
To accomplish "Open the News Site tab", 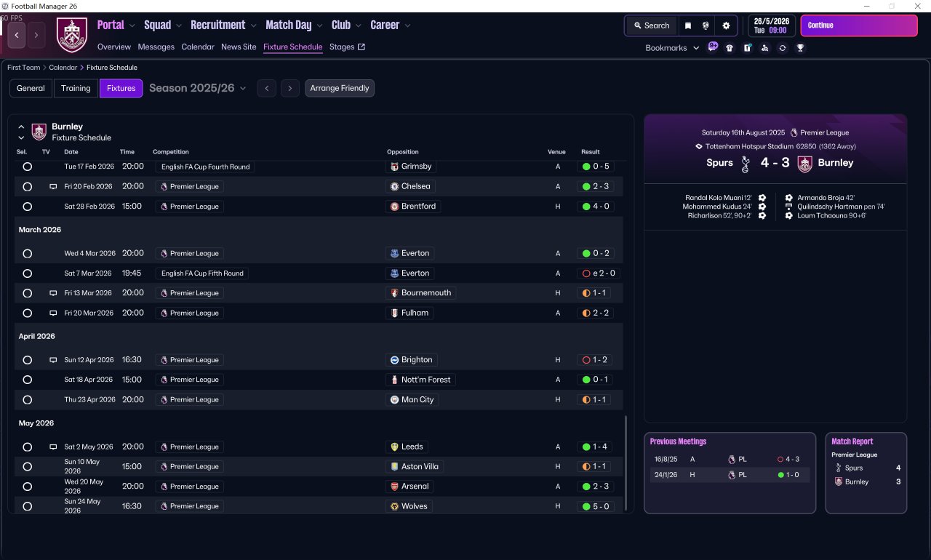I will [239, 47].
